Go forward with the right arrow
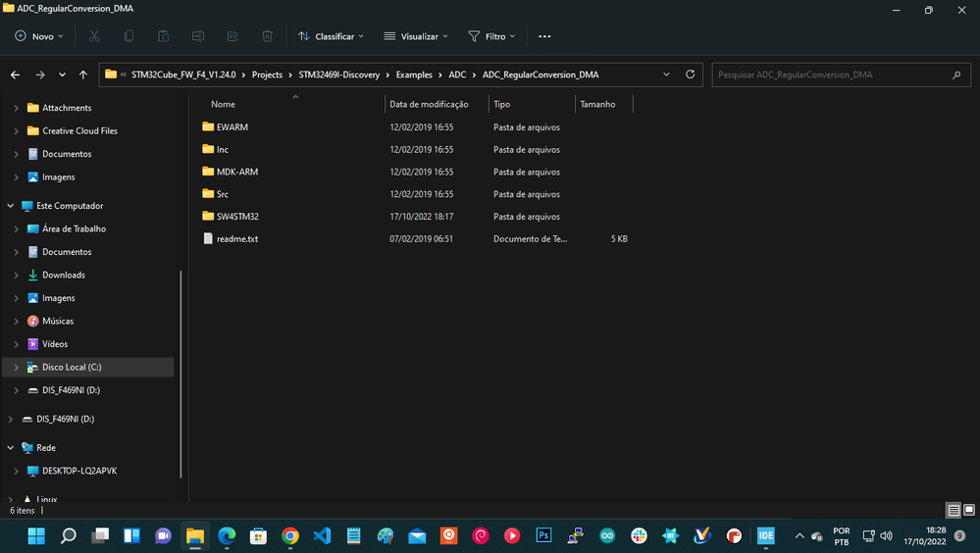This screenshot has height=553, width=980. coord(40,75)
